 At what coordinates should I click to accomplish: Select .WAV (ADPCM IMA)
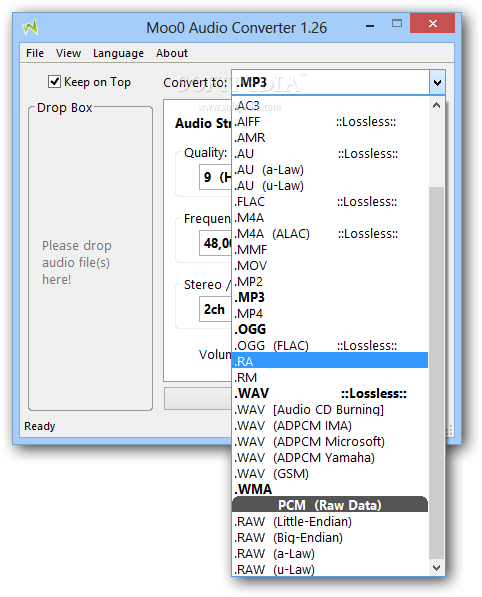point(330,425)
